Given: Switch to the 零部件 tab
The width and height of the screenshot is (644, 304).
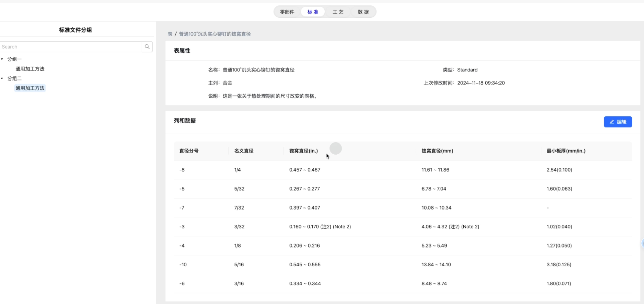Looking at the screenshot, I should [x=287, y=12].
